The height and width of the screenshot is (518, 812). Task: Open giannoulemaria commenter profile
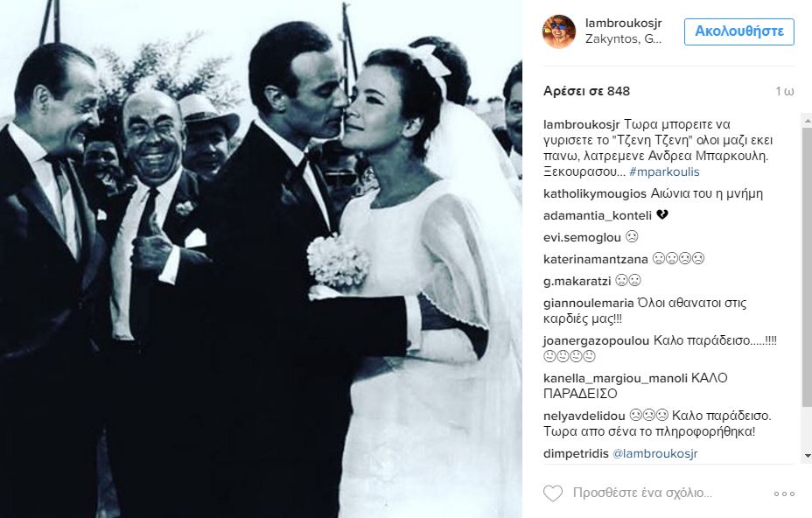coord(588,303)
